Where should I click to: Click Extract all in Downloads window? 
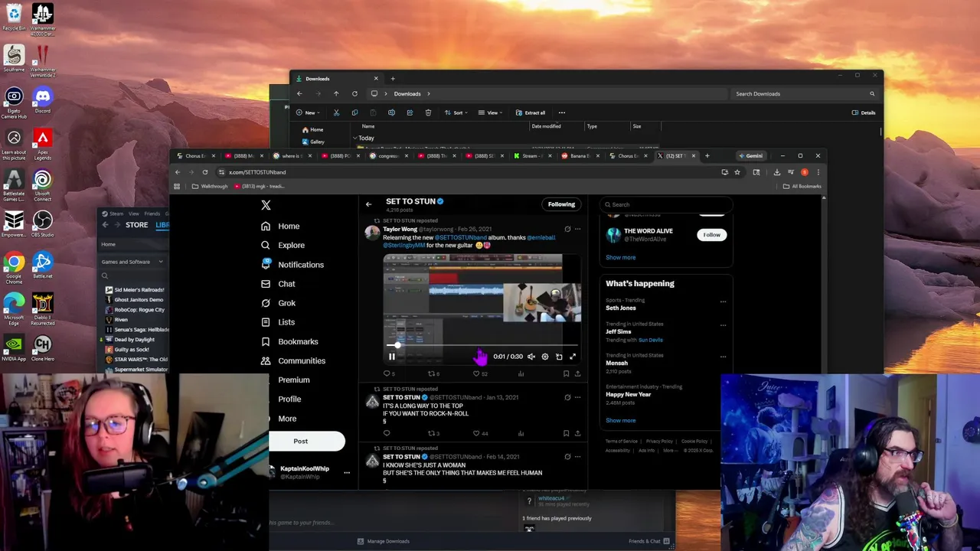(531, 112)
